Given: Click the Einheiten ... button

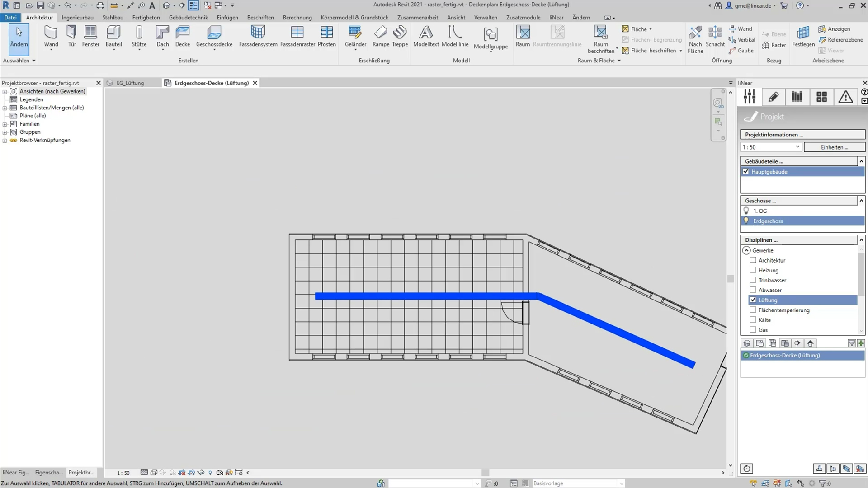Looking at the screenshot, I should (834, 147).
